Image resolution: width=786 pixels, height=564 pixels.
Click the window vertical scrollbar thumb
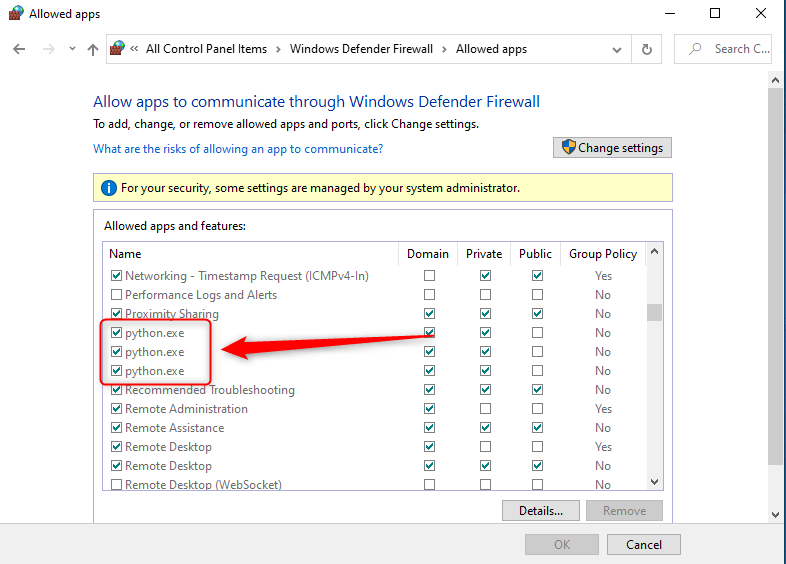(x=775, y=277)
